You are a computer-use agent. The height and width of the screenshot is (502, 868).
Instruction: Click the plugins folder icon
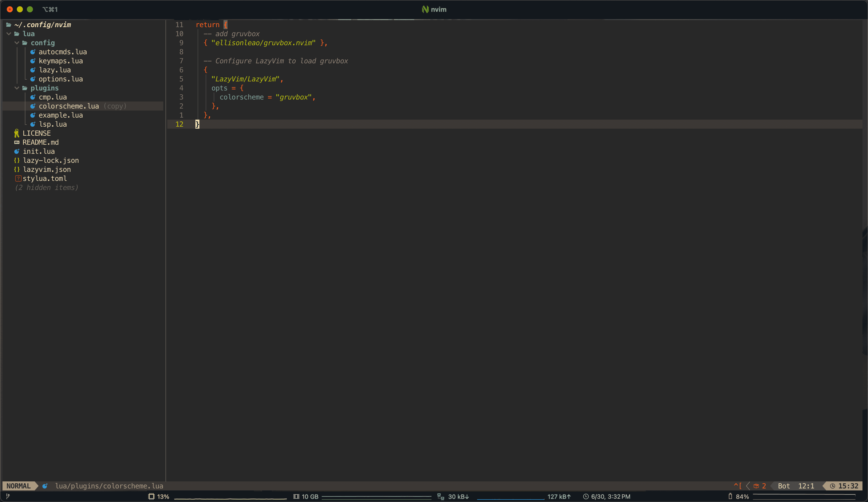[25, 88]
